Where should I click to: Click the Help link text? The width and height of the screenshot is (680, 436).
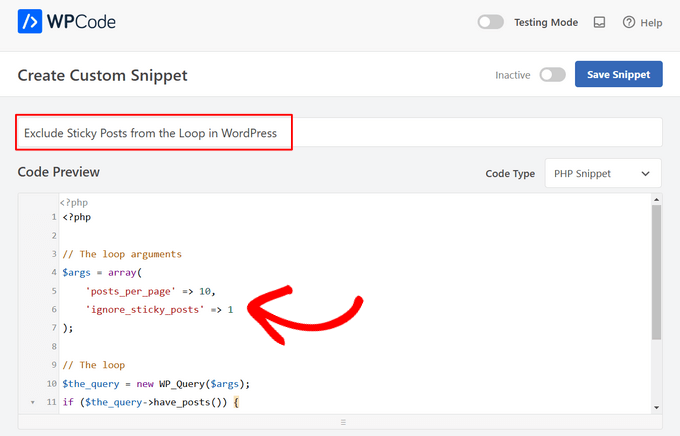(x=651, y=23)
